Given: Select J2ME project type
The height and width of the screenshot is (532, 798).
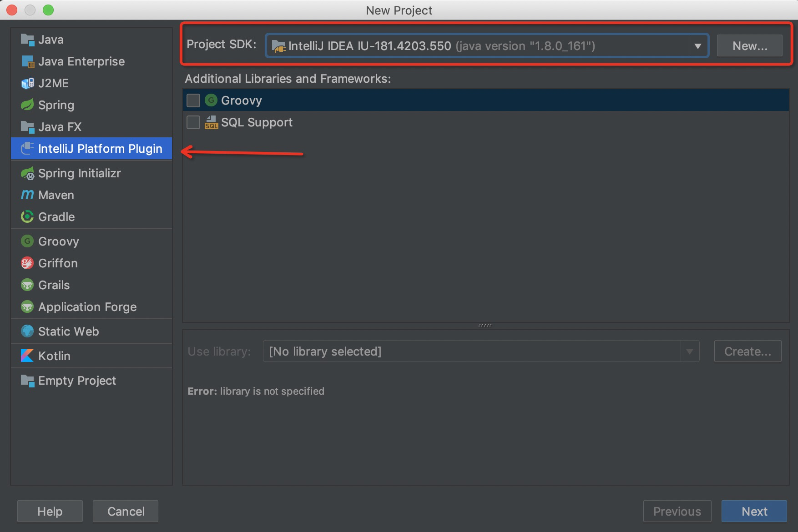Looking at the screenshot, I should point(91,84).
